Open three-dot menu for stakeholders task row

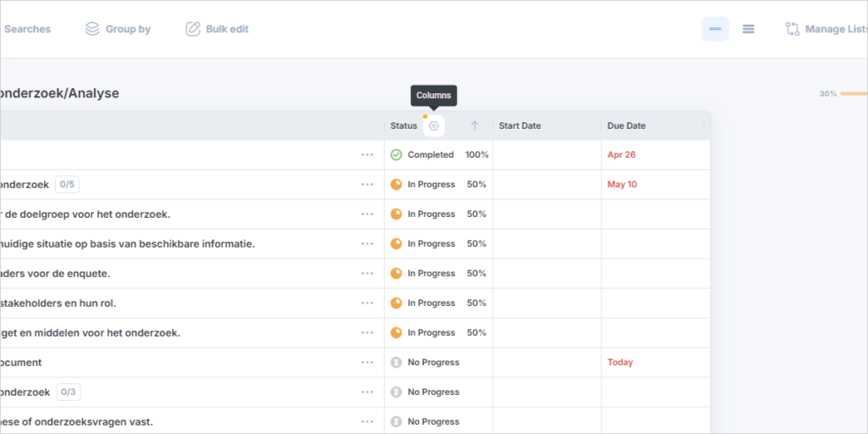pos(367,303)
